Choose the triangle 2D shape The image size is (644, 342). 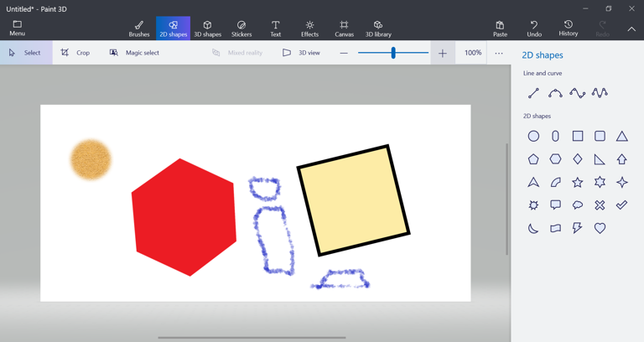pyautogui.click(x=621, y=136)
